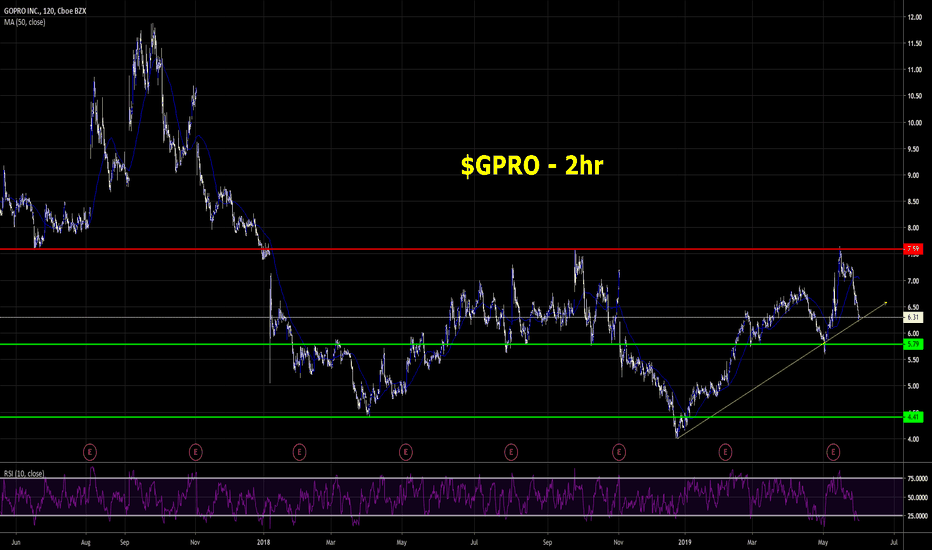Click the 10.00 price axis value
Screen dimensions: 932x550
(914, 123)
